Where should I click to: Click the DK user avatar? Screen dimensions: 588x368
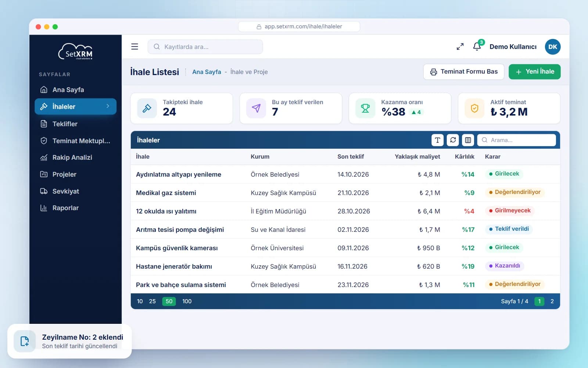(553, 47)
